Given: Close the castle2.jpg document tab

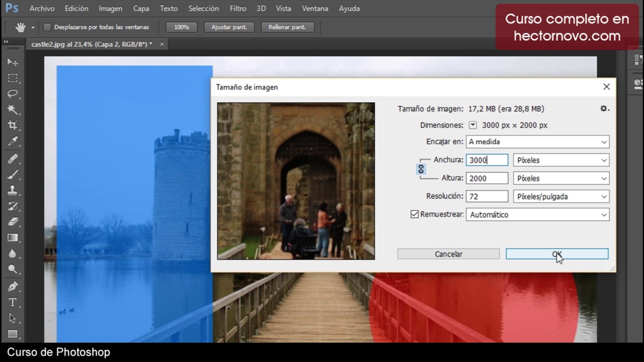Looking at the screenshot, I should pos(162,44).
